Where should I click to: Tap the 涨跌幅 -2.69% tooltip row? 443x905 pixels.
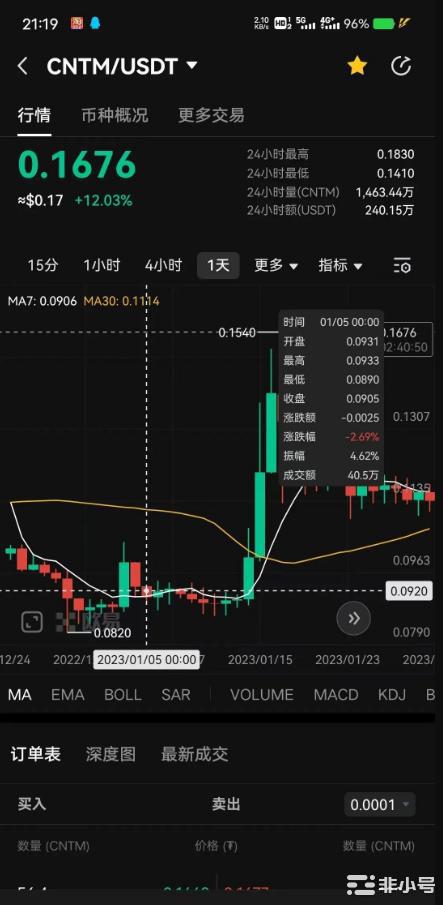click(x=331, y=437)
